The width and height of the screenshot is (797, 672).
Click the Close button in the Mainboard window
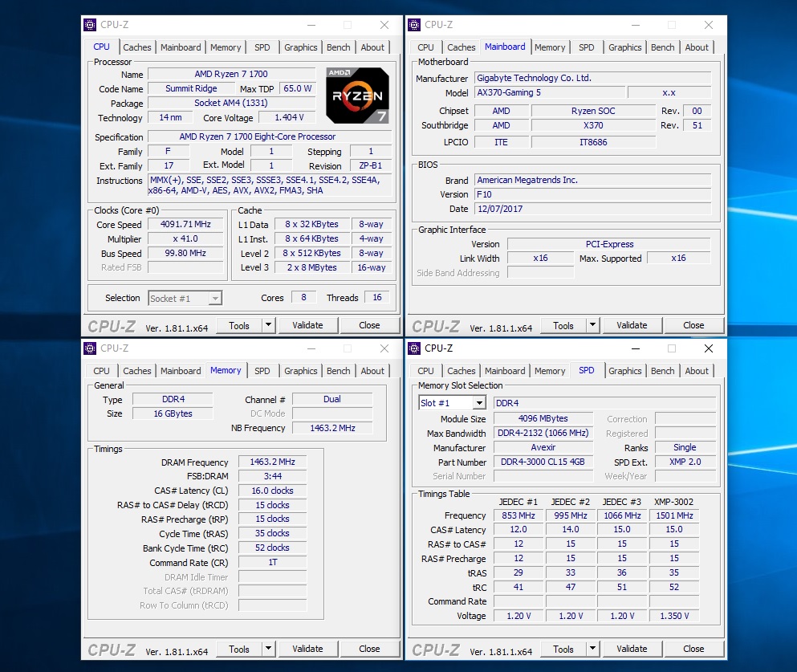tap(693, 325)
